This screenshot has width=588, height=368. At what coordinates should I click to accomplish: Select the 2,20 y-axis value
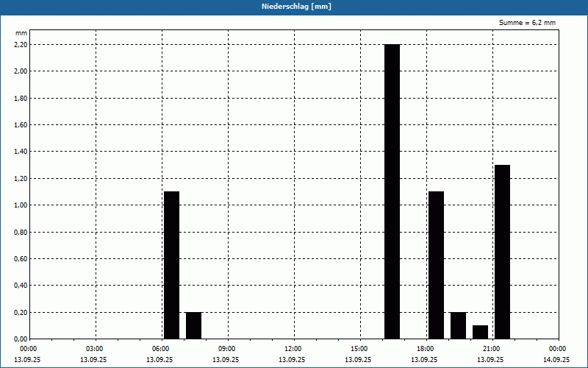21,45
